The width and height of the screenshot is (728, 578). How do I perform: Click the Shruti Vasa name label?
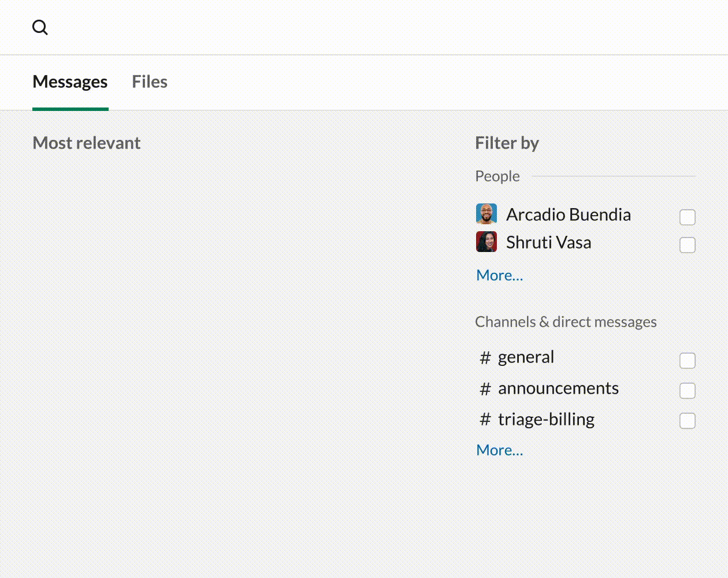549,242
